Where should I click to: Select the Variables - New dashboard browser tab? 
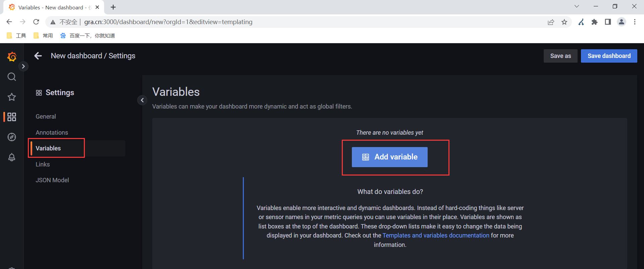click(54, 7)
